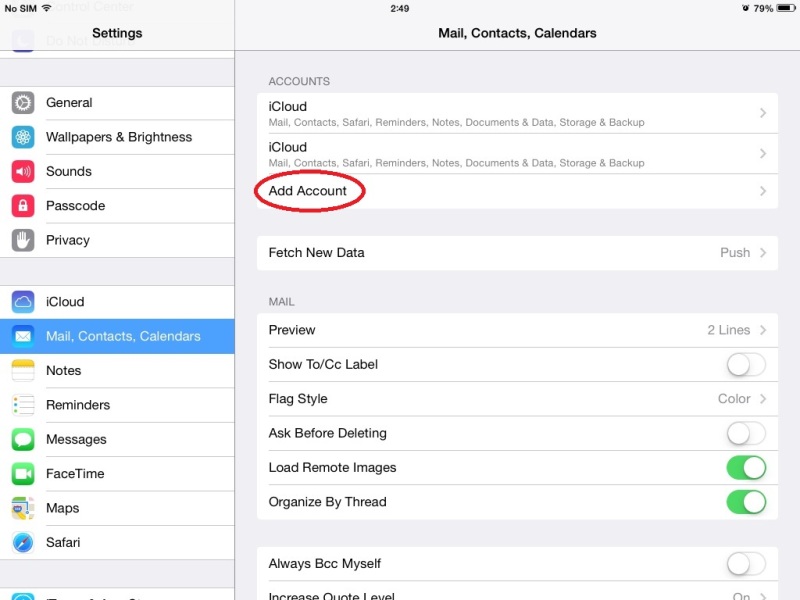Tap the chevron beside Color

763,398
